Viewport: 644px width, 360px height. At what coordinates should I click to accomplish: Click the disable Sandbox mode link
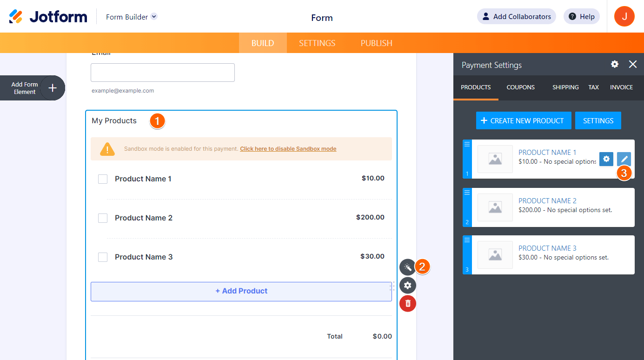[288, 149]
